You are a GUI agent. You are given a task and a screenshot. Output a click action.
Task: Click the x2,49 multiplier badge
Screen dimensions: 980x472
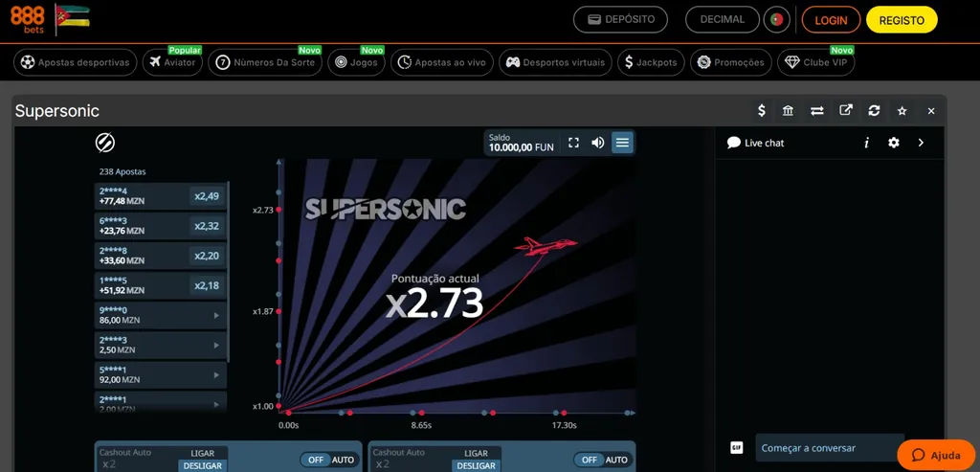coord(207,196)
